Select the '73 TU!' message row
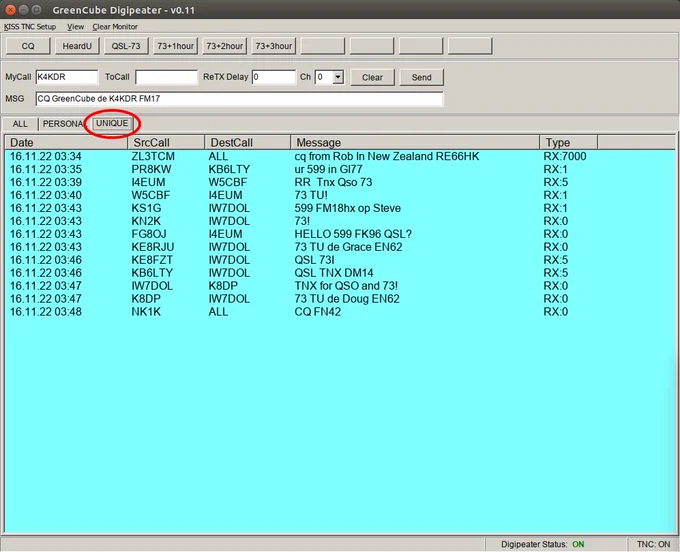 pos(311,195)
